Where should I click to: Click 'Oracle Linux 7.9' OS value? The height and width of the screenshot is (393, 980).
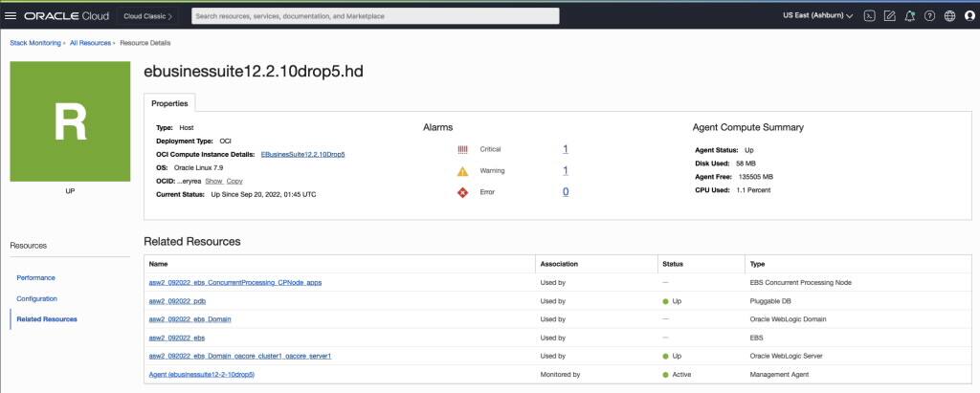point(198,167)
